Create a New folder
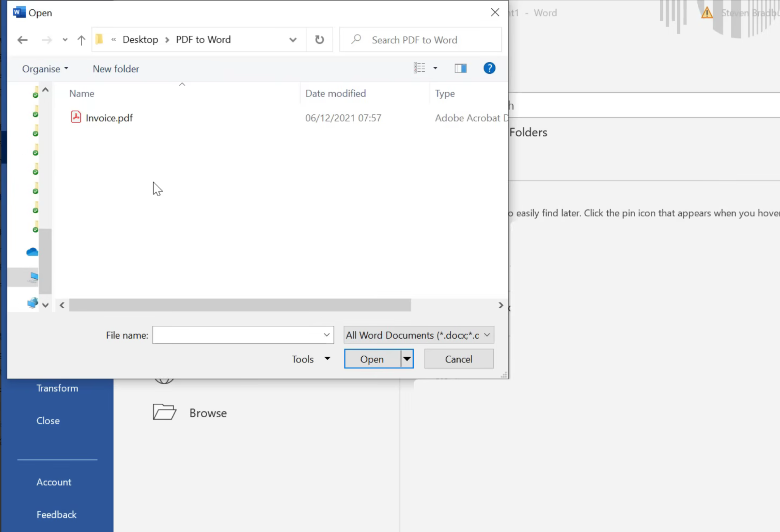 (x=116, y=69)
